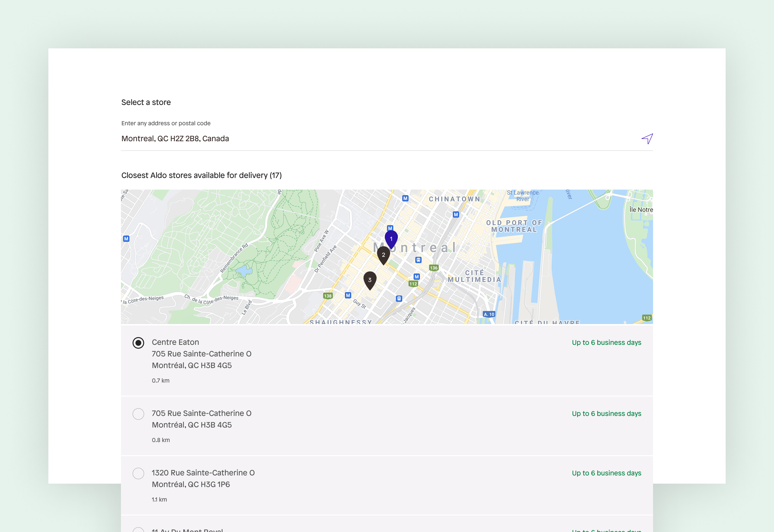Click Montréal, QC H3G 1P6 text

point(191,484)
